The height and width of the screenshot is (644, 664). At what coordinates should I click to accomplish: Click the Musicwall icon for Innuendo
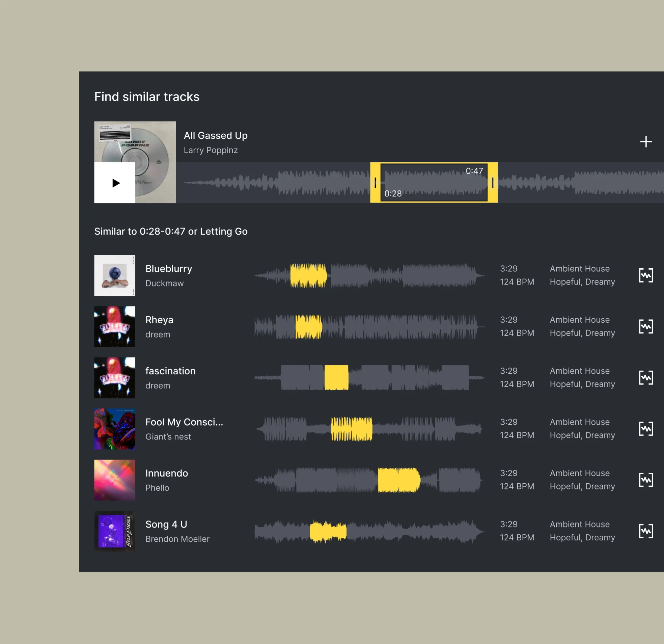(646, 480)
